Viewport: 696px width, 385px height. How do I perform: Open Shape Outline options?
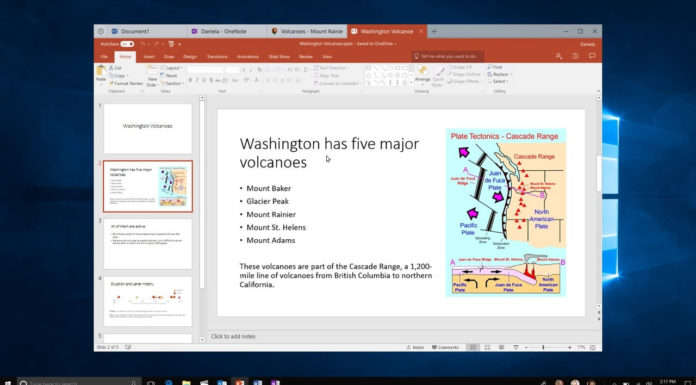point(464,75)
